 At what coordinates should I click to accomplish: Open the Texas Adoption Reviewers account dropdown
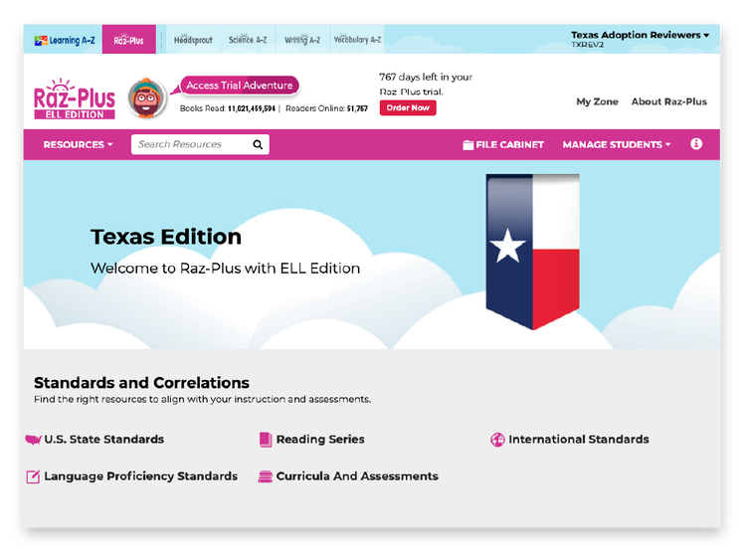tap(640, 35)
